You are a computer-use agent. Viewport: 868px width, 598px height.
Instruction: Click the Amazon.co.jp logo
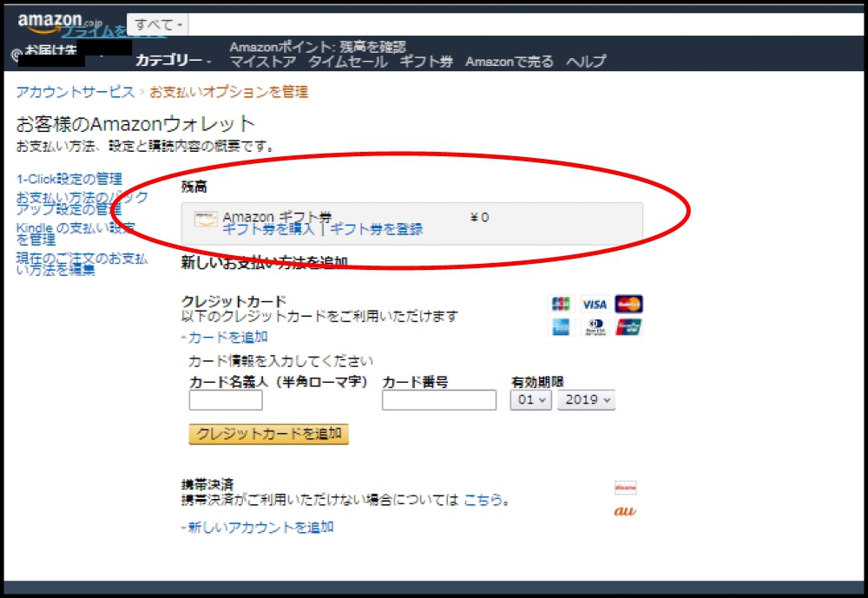click(59, 23)
